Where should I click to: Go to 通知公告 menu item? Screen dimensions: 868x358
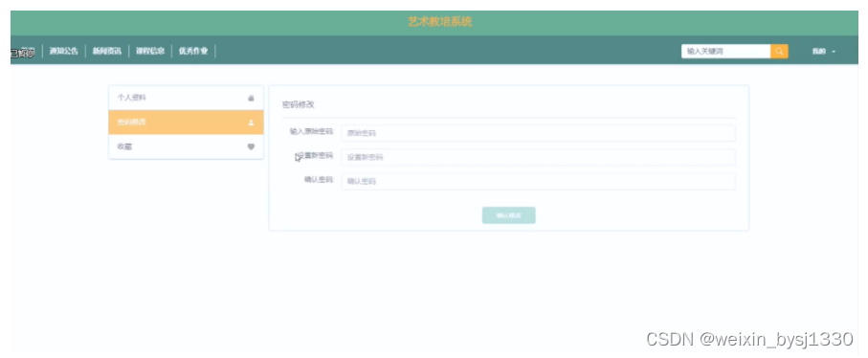tap(64, 52)
